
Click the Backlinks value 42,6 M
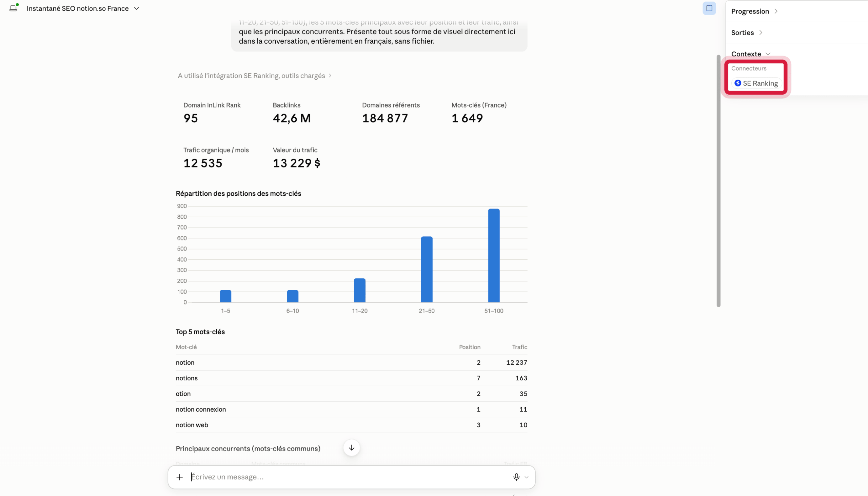(292, 118)
